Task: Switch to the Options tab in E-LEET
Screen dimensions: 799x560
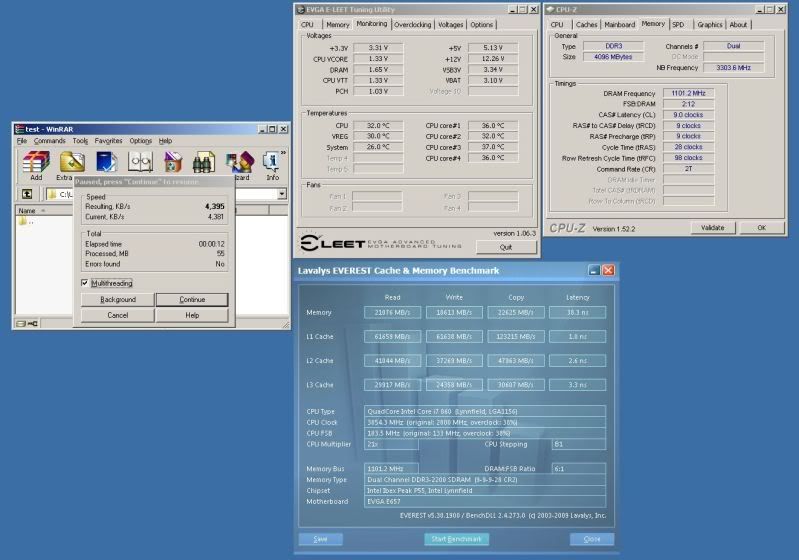Action: pyautogui.click(x=482, y=24)
